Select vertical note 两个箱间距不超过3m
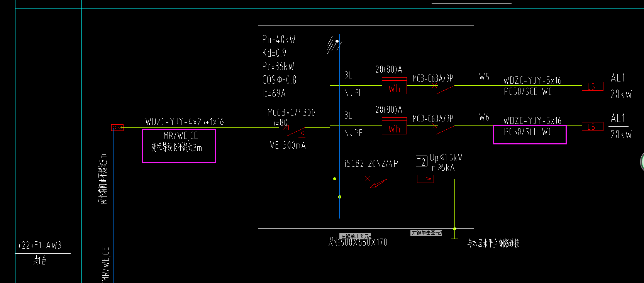Screen dimensions: 644x283 point(103,179)
